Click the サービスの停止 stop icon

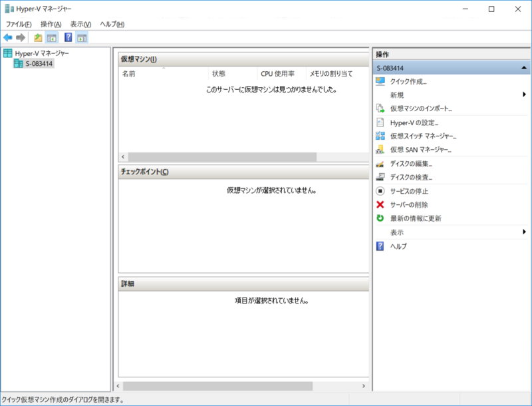point(380,191)
